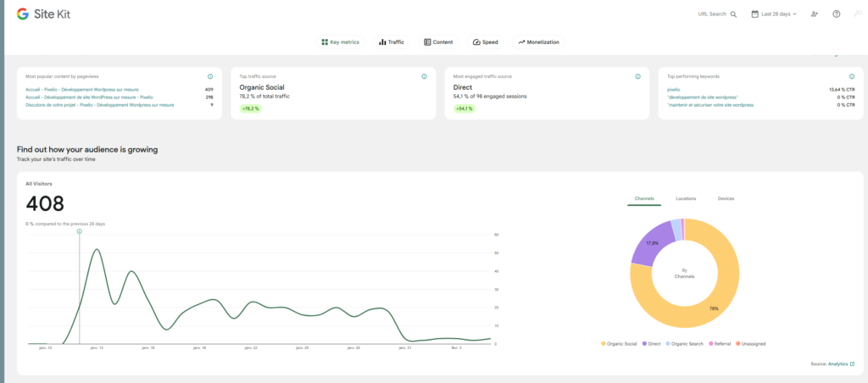Go to the Content section chip
This screenshot has height=383, width=868.
point(438,42)
